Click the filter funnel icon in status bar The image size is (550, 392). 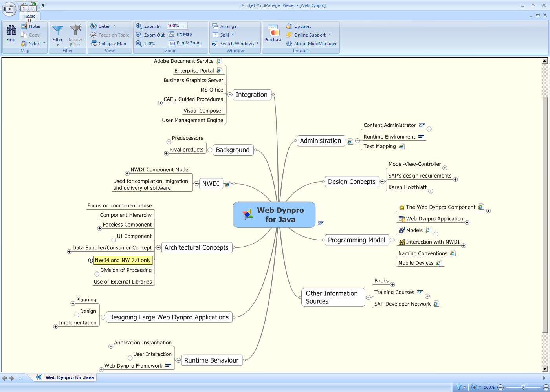click(x=459, y=387)
